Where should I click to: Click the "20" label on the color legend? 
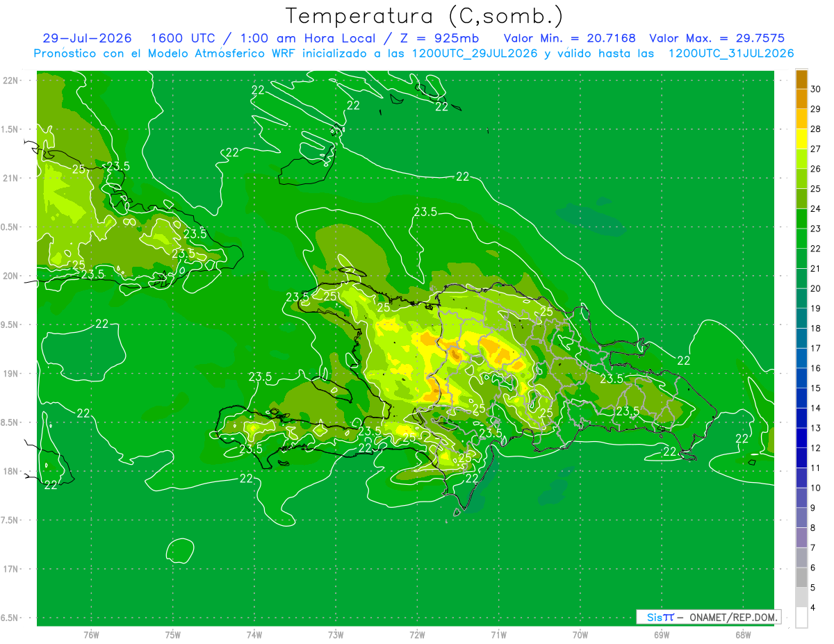(x=816, y=288)
